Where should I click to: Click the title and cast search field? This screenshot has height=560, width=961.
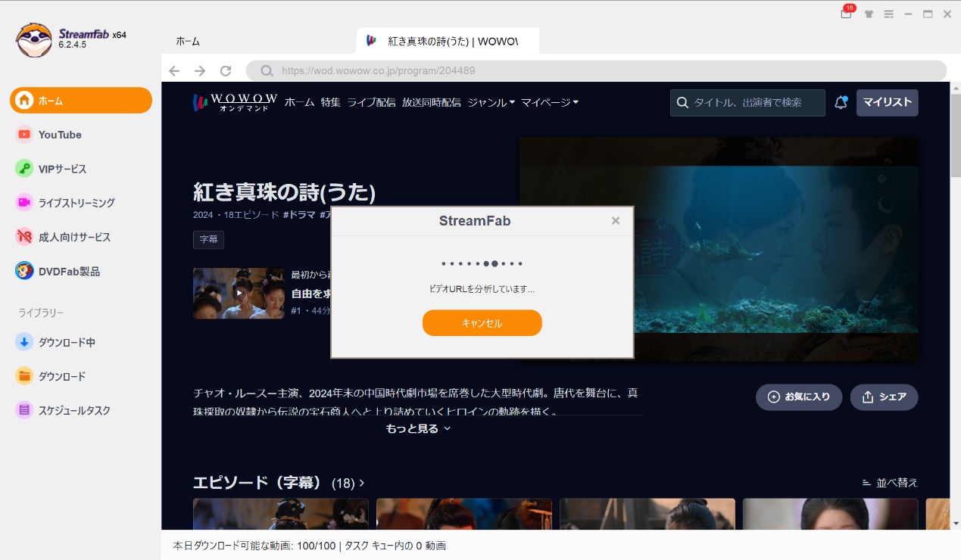pos(747,102)
